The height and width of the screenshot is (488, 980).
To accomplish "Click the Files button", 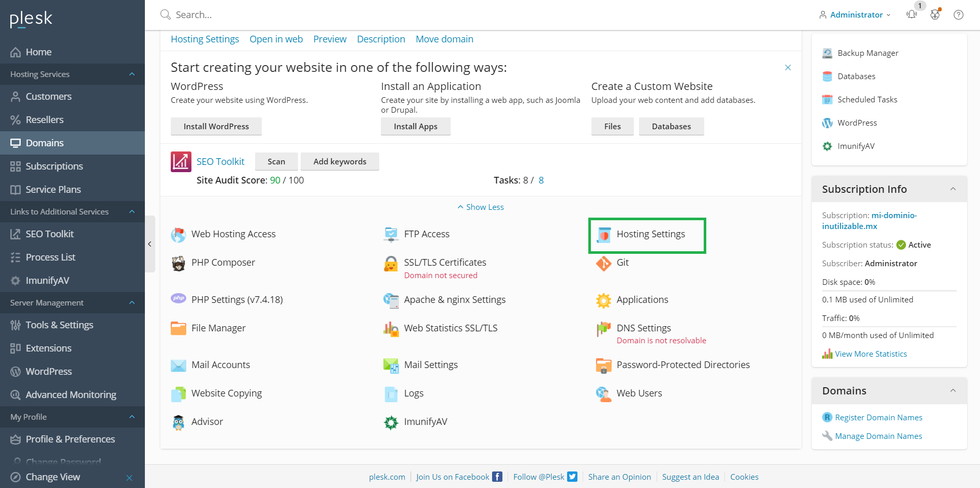I will point(613,127).
